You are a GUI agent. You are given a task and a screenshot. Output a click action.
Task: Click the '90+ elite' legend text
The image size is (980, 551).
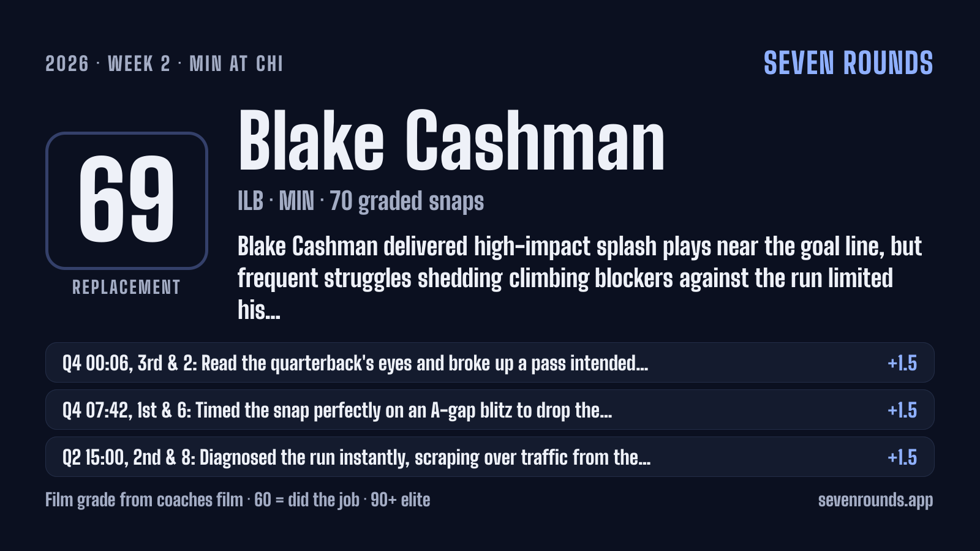(401, 500)
